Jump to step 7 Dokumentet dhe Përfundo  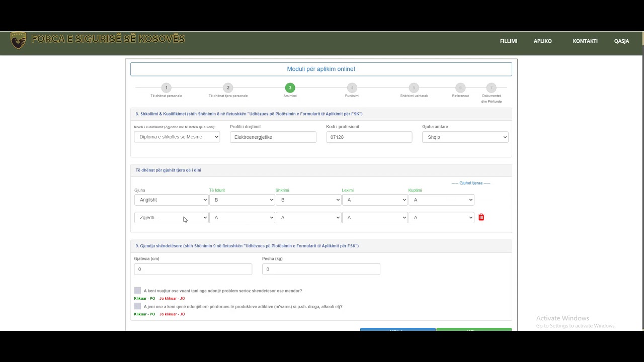491,87
